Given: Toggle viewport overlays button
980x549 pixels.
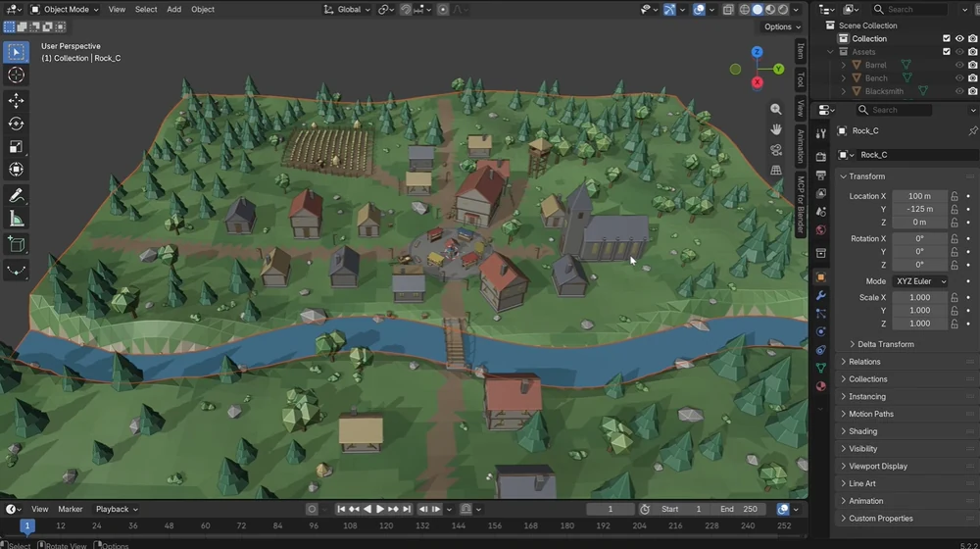Looking at the screenshot, I should coord(699,10).
